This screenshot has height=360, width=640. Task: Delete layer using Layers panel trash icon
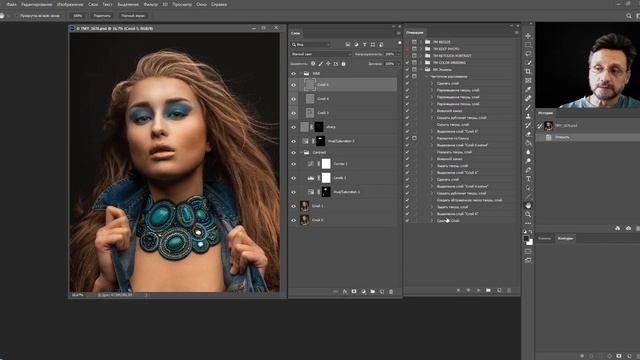point(391,291)
